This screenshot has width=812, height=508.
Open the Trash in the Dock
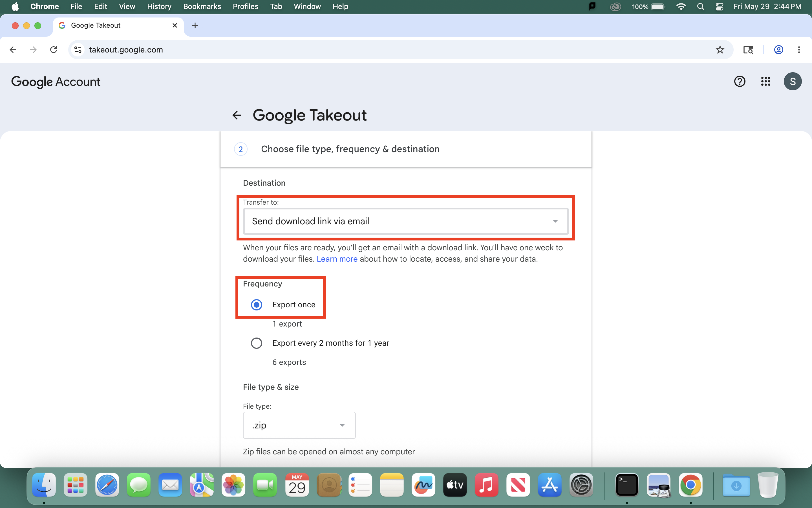click(768, 485)
